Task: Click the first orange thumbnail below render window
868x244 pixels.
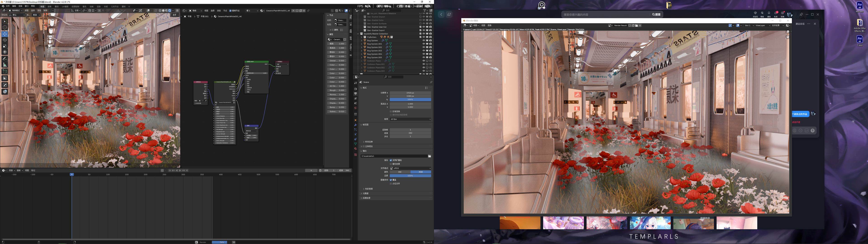Action: (x=520, y=223)
